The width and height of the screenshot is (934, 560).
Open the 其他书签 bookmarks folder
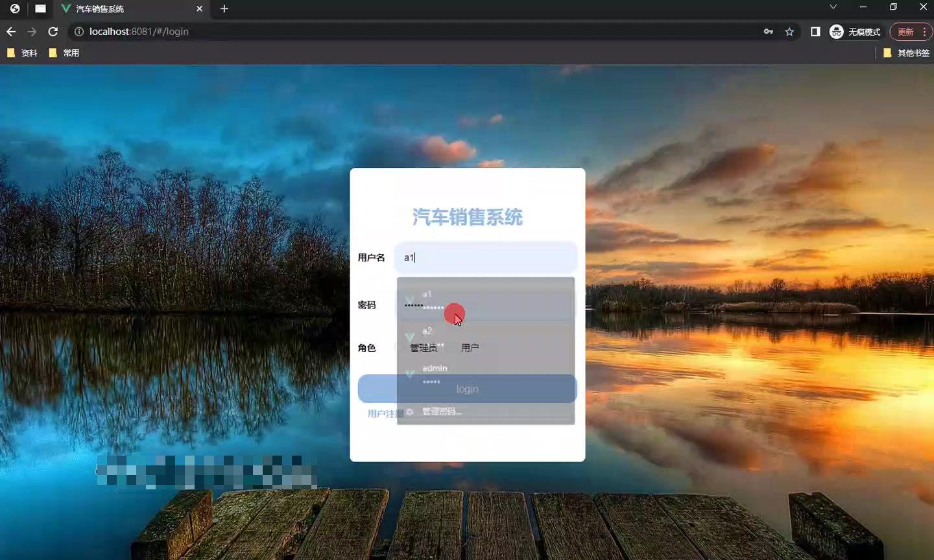[907, 53]
